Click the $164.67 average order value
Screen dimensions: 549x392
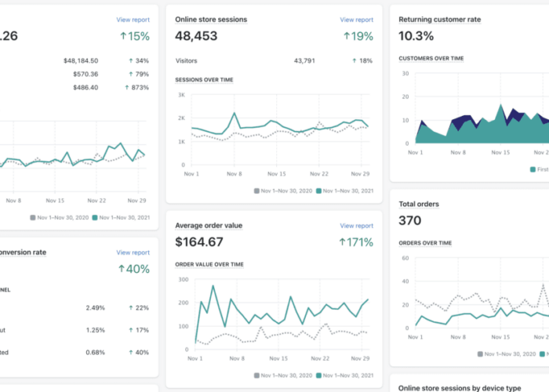click(199, 241)
